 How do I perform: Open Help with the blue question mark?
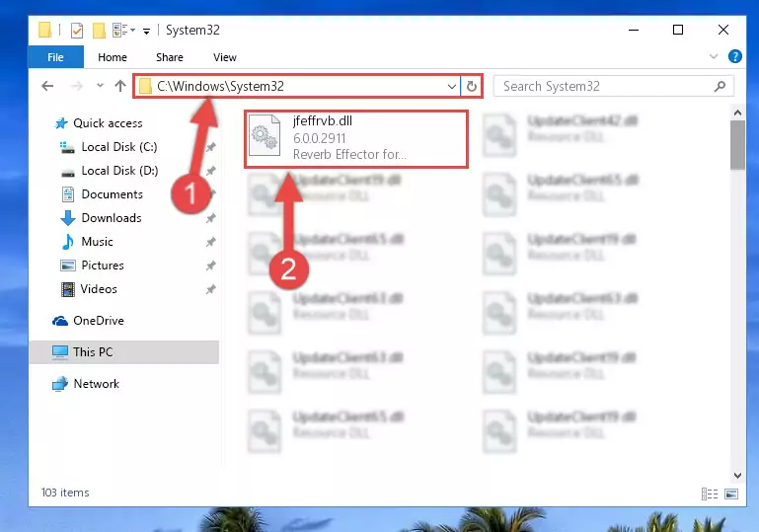734,56
